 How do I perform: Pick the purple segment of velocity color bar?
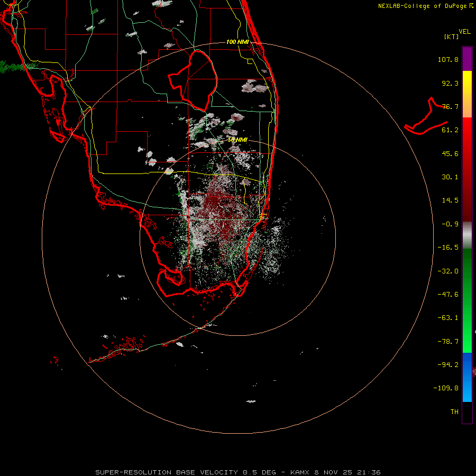point(467,59)
